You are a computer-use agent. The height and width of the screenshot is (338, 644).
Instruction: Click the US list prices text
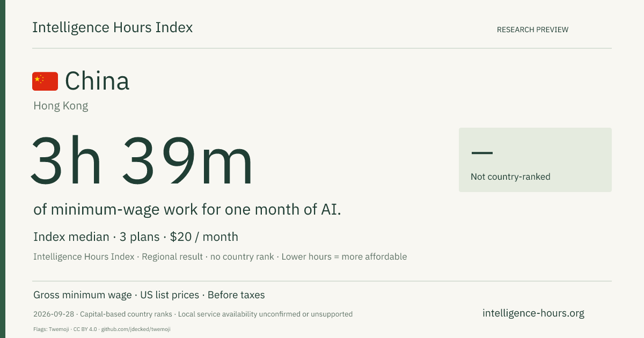[x=170, y=295]
